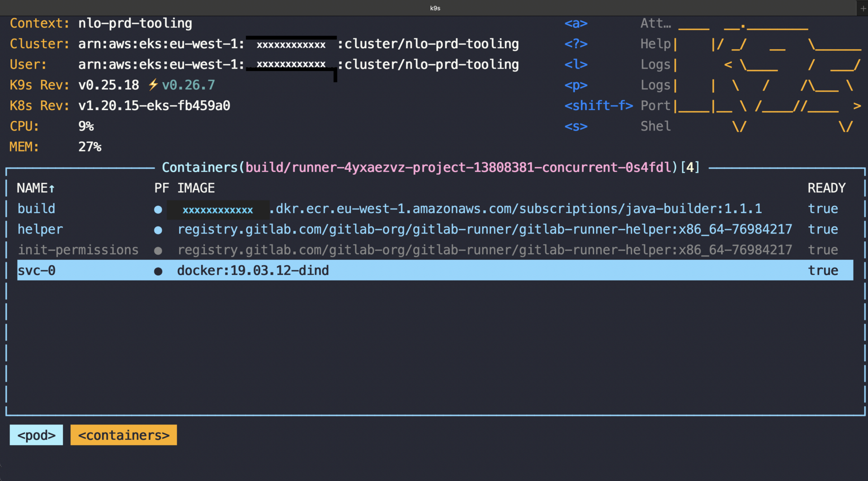Image resolution: width=868 pixels, height=481 pixels.
Task: Click the <a> Attach shortcut hint
Action: pos(576,23)
